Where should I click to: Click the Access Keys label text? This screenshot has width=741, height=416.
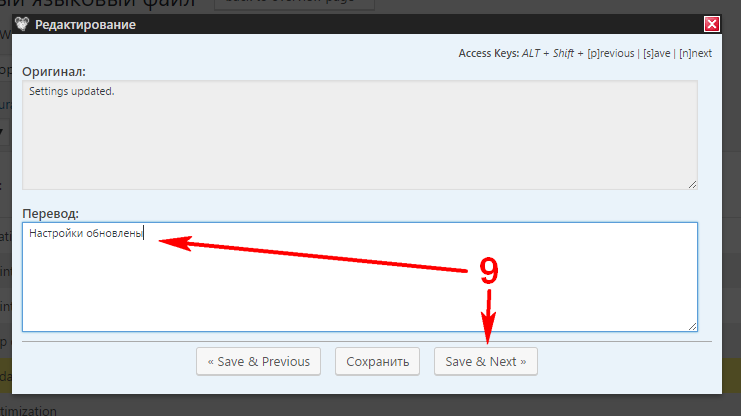coord(489,53)
